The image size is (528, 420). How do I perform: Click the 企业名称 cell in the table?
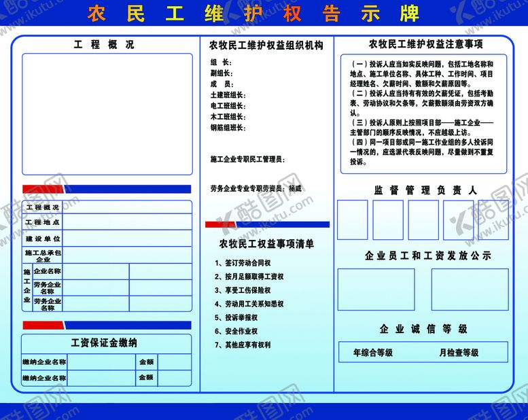[x=47, y=271]
